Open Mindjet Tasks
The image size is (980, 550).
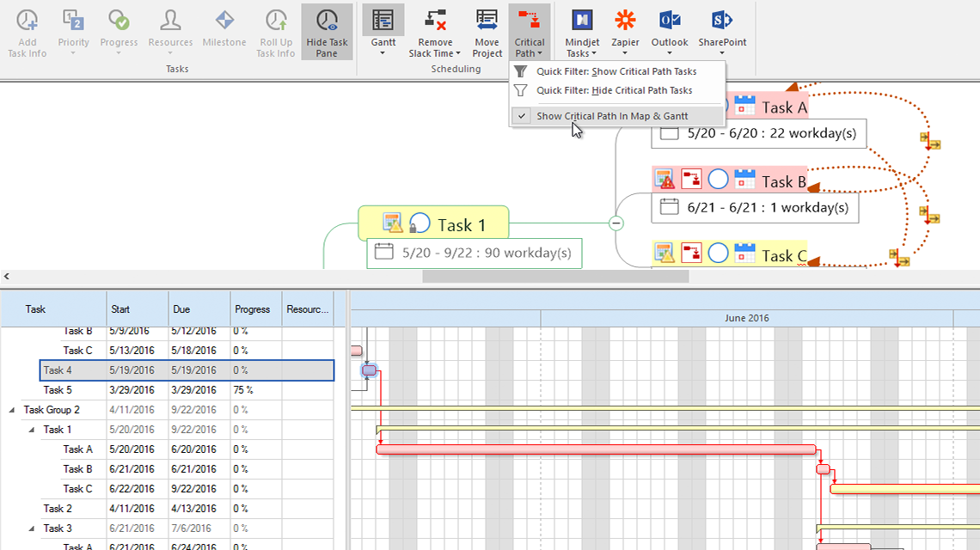point(582,31)
